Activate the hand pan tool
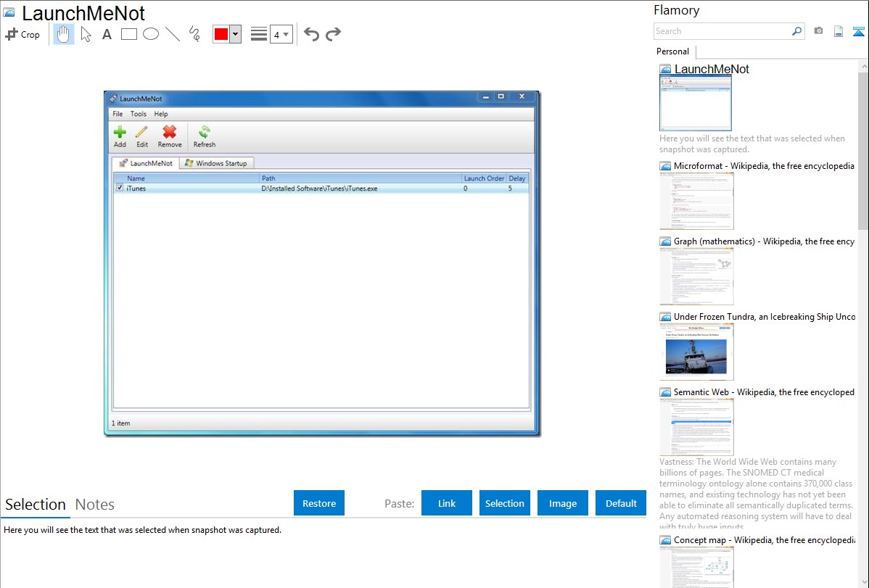This screenshot has height=588, width=869. point(64,34)
